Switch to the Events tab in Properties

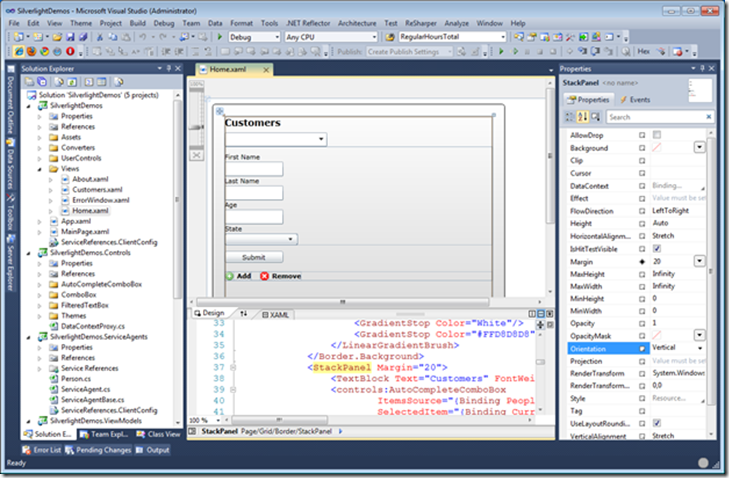pyautogui.click(x=635, y=100)
